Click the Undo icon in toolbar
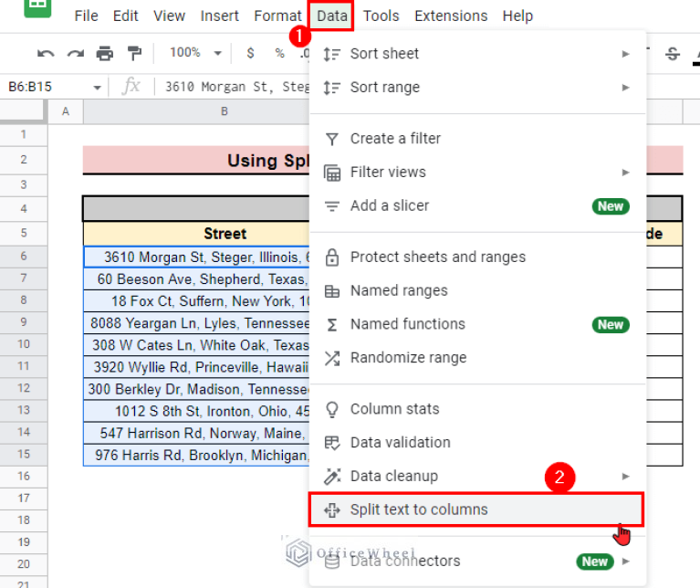 click(x=46, y=54)
